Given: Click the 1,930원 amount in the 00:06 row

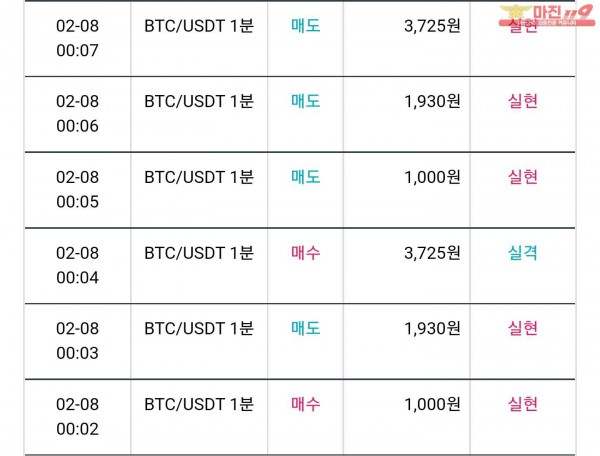Looking at the screenshot, I should pos(432,101).
